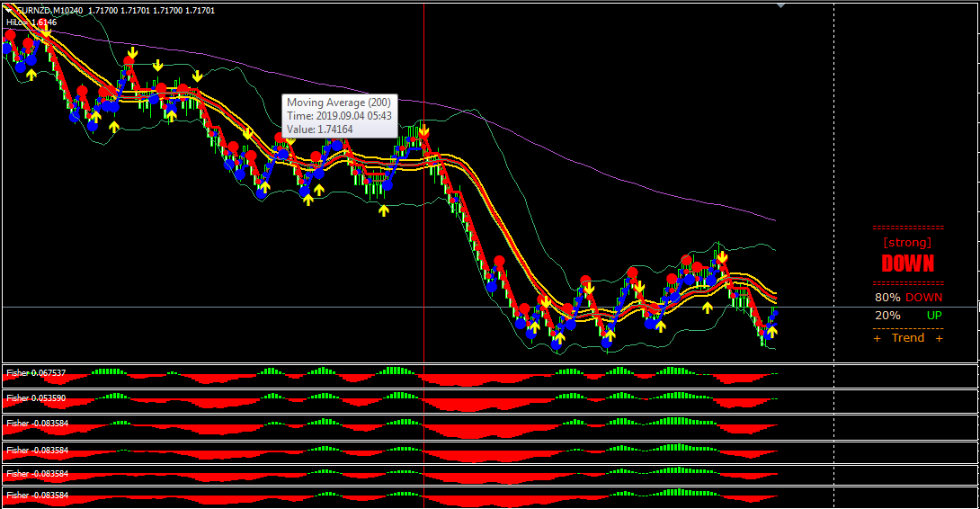The image size is (980, 509).
Task: Click the Moving Average (200) tooltip
Action: click(340, 116)
